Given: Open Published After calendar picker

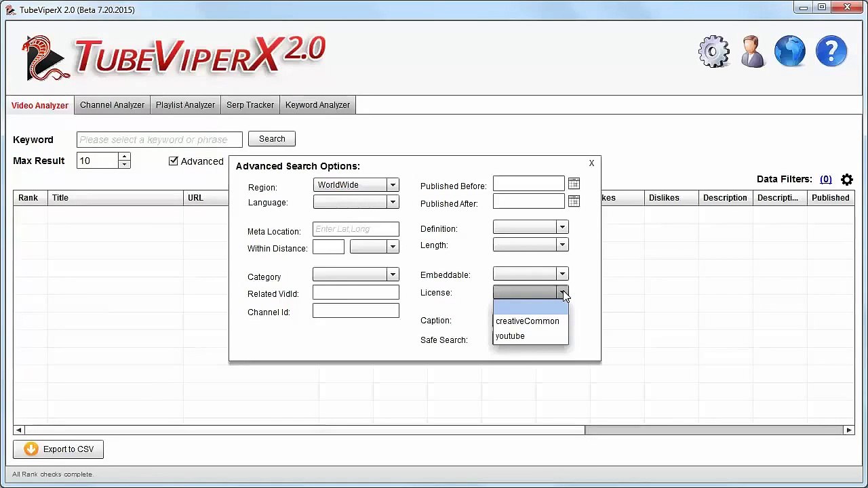Looking at the screenshot, I should (x=574, y=201).
